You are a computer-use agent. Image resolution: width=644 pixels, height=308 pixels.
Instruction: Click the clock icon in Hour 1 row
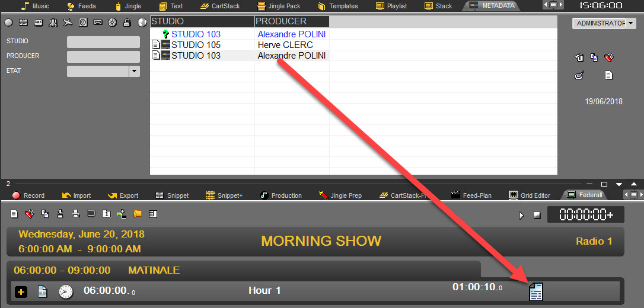pos(66,291)
